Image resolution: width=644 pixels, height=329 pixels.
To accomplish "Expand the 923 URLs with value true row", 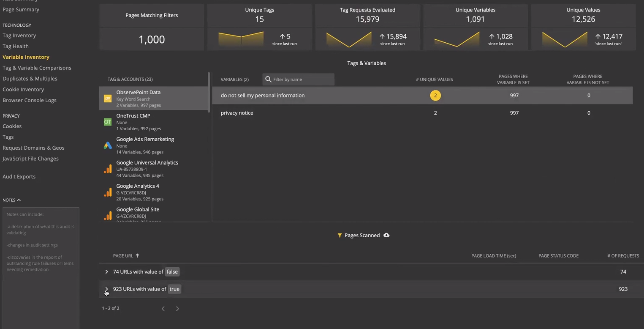I will pyautogui.click(x=106, y=289).
